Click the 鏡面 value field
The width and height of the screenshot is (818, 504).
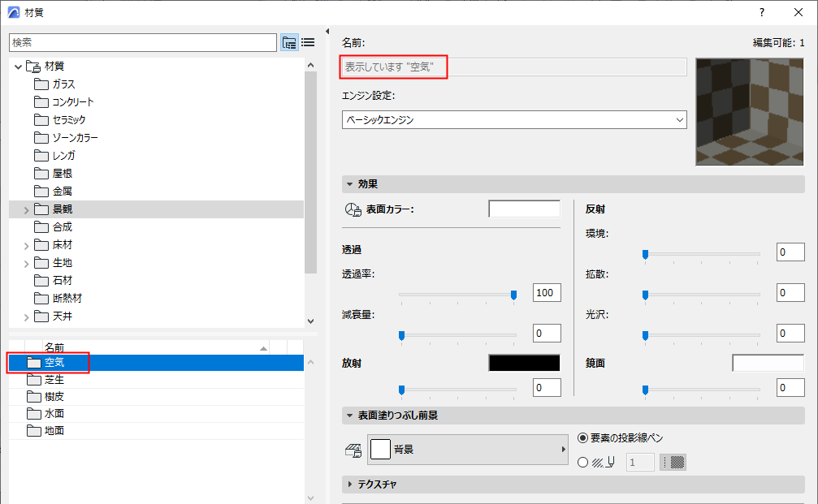coord(790,387)
